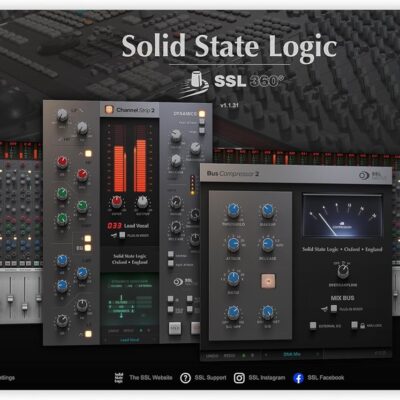Screen dimensions: 400x400
Task: Click the Ratio knob on Bus Compressor 2
Action: (234, 278)
